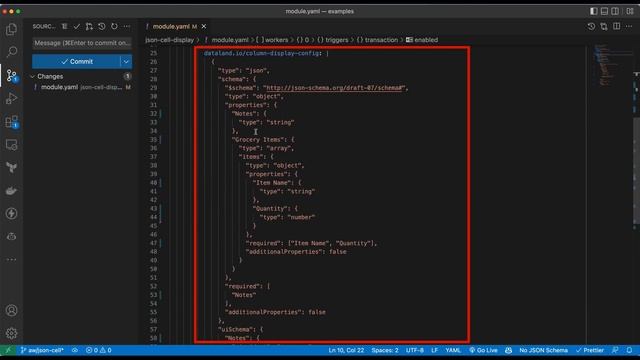Show additional activity bar views ellipsis
This screenshot has height=360, width=640.
(11, 260)
